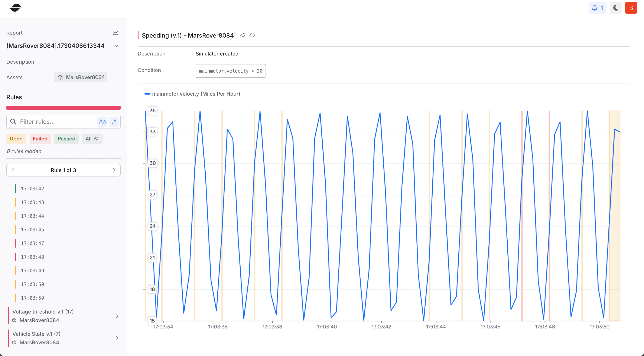This screenshot has width=644, height=356.
Task: Navigate to next rule using right arrow
Action: 114,170
